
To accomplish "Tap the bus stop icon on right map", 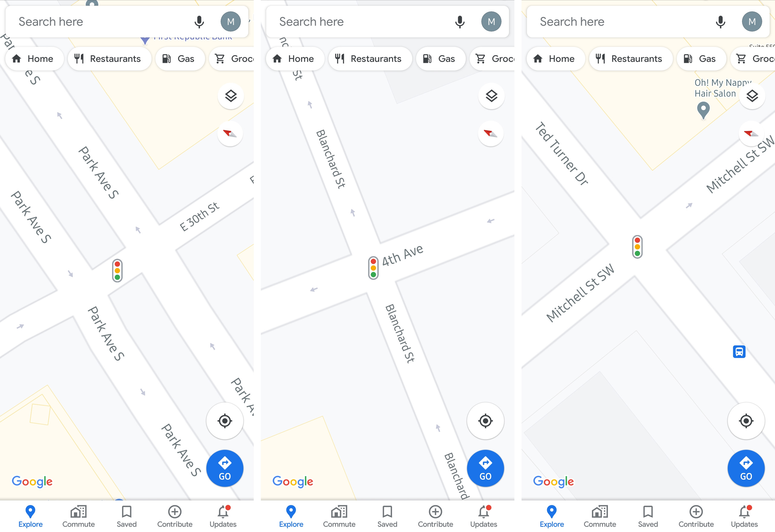I will tap(739, 352).
